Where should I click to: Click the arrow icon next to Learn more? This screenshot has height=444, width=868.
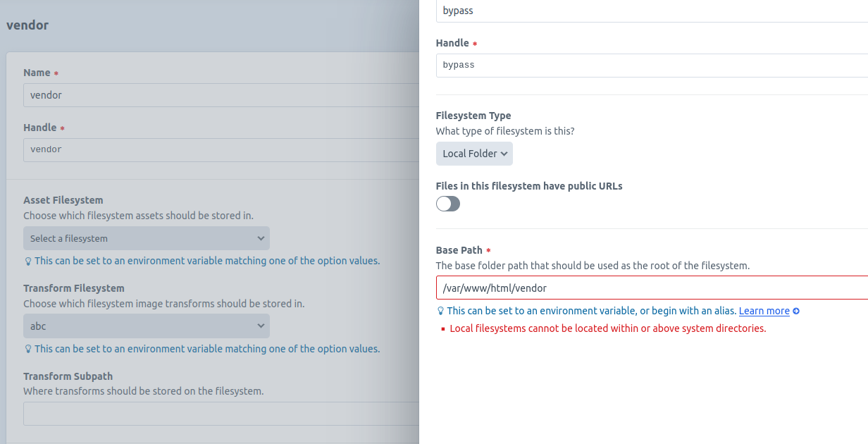pos(796,311)
